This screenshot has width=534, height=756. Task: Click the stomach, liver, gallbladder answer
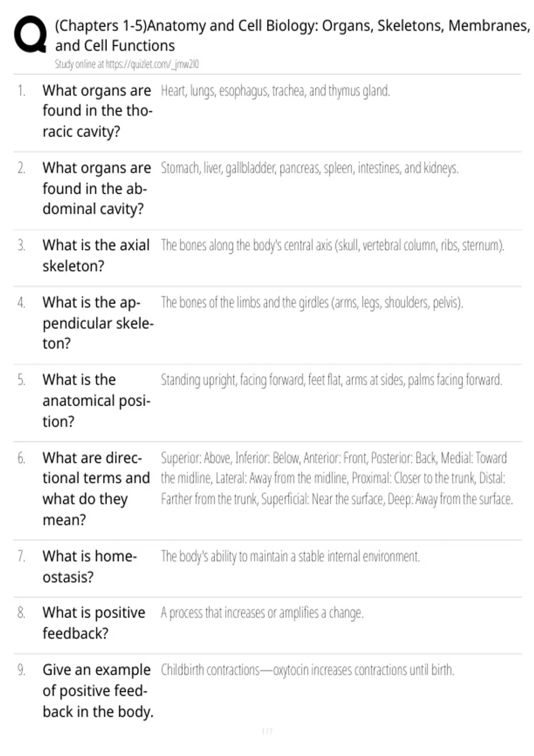[x=309, y=168]
